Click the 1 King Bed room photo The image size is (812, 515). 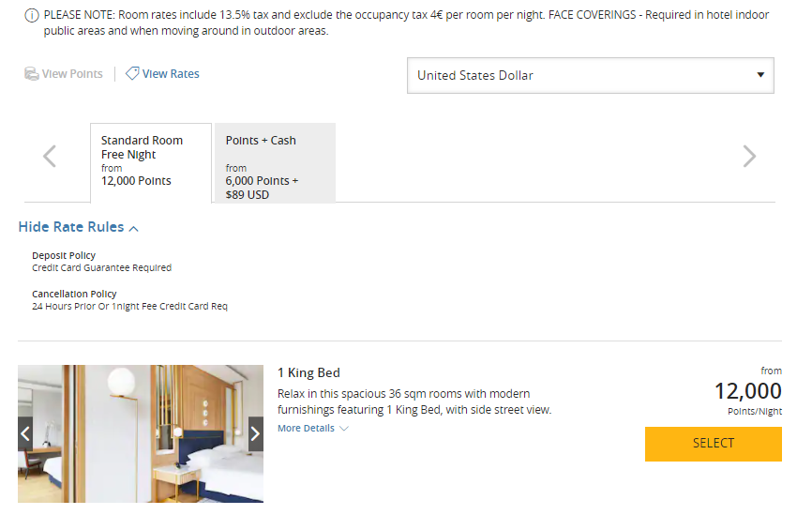[141, 433]
